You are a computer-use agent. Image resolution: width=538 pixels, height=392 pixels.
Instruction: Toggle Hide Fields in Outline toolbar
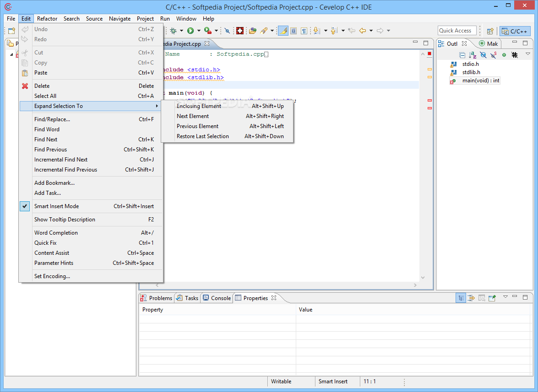[483, 55]
